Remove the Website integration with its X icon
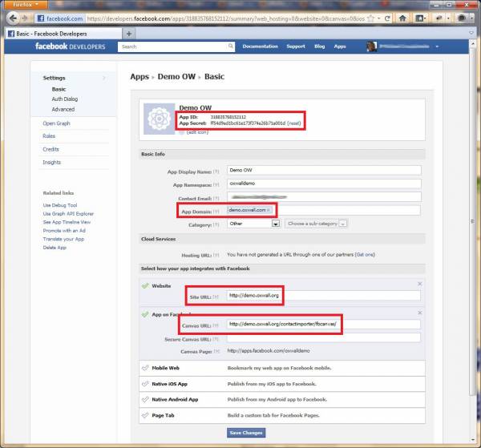The image size is (481, 448). click(419, 284)
